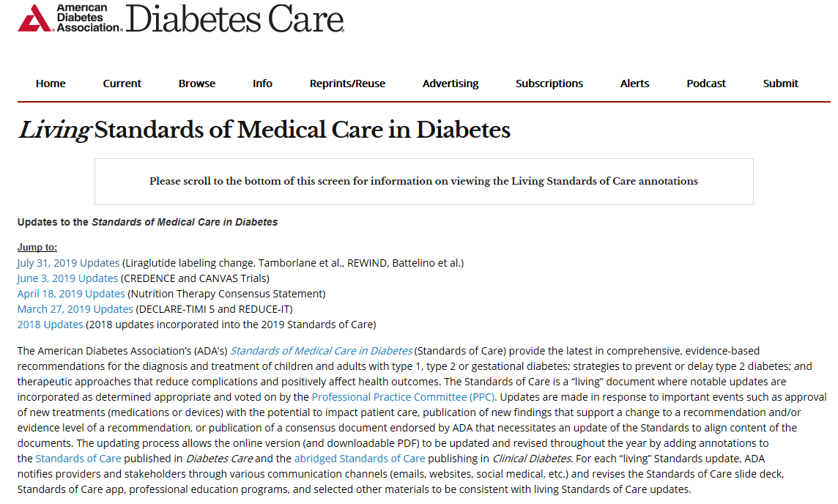Follow the 2018 Updates link
The height and width of the screenshot is (504, 838).
(51, 325)
